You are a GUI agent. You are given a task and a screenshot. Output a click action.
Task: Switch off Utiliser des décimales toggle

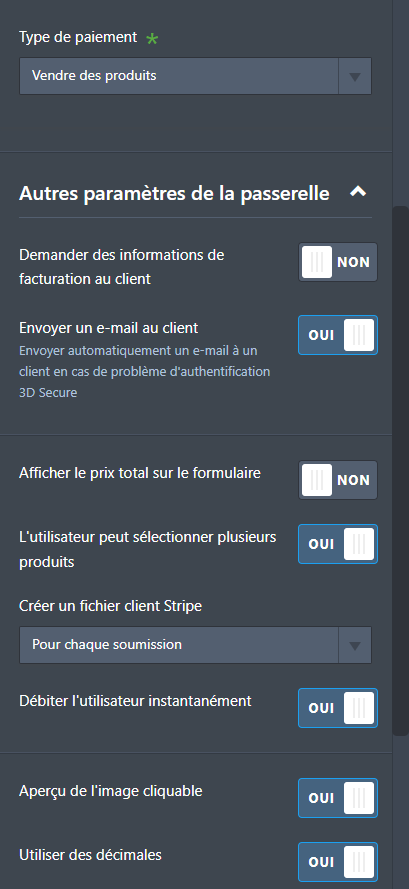click(338, 862)
